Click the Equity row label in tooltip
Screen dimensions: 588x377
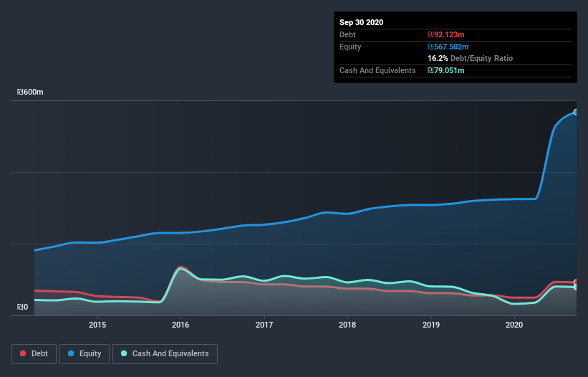(350, 47)
